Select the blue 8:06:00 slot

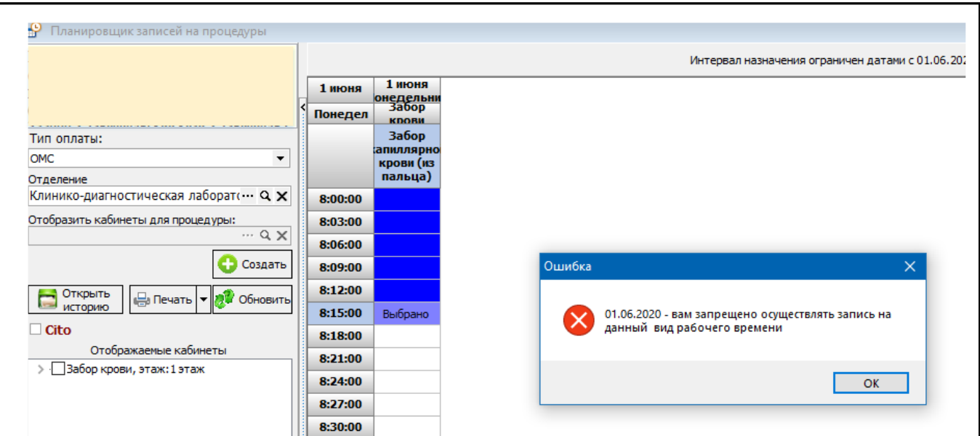(407, 245)
